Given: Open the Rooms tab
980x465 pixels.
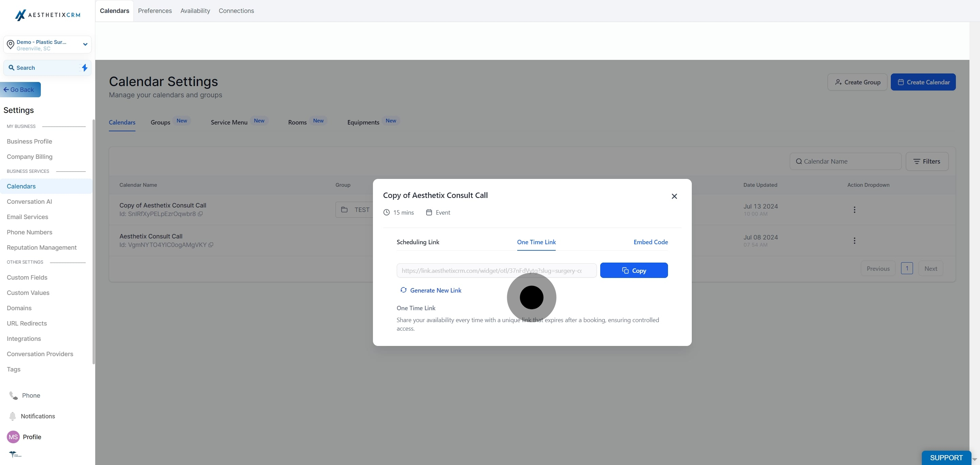Looking at the screenshot, I should 297,122.
